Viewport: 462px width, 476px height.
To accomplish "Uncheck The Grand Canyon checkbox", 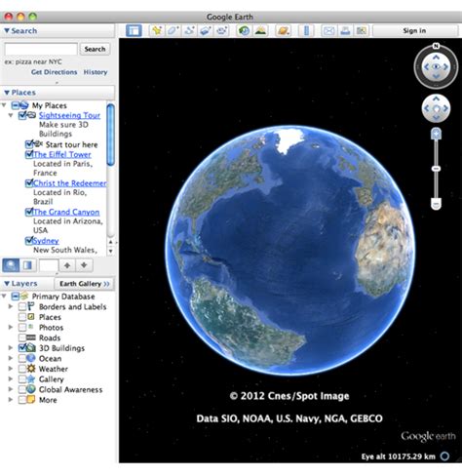I will pyautogui.click(x=29, y=212).
